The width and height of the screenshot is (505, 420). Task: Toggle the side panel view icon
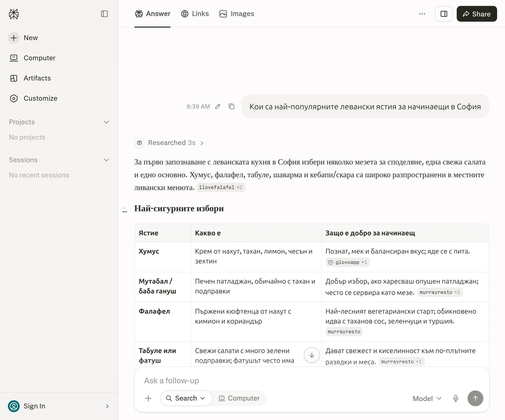[444, 14]
